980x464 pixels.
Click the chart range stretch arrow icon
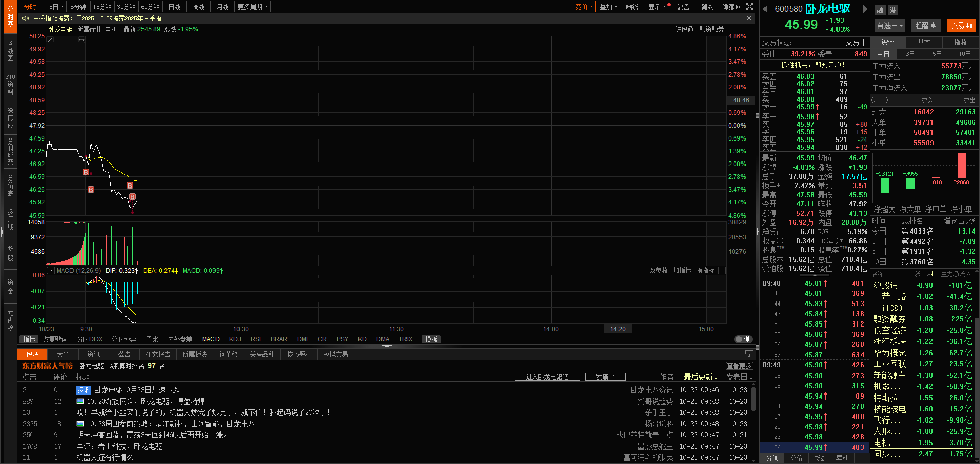pyautogui.click(x=81, y=40)
